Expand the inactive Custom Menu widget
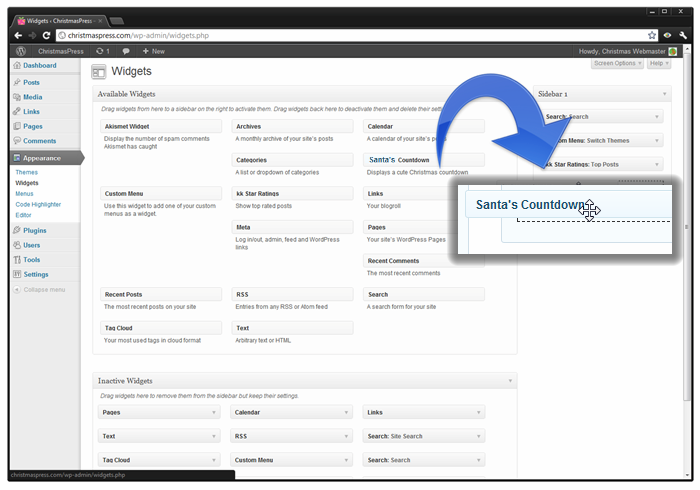Image resolution: width=700 pixels, height=490 pixels. (x=346, y=460)
